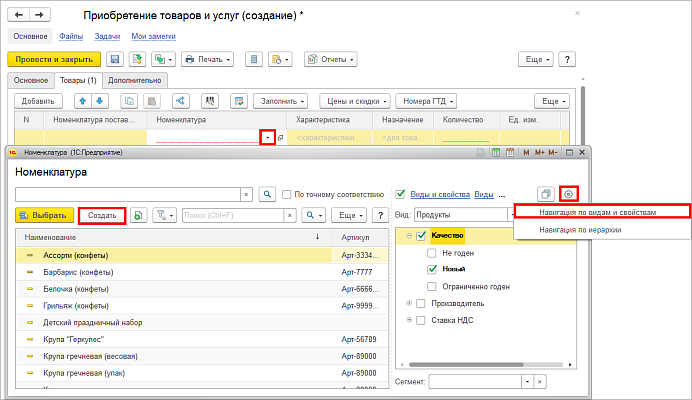692x400 pixels.
Task: Toggle the Производитель checkbox
Action: (x=421, y=303)
